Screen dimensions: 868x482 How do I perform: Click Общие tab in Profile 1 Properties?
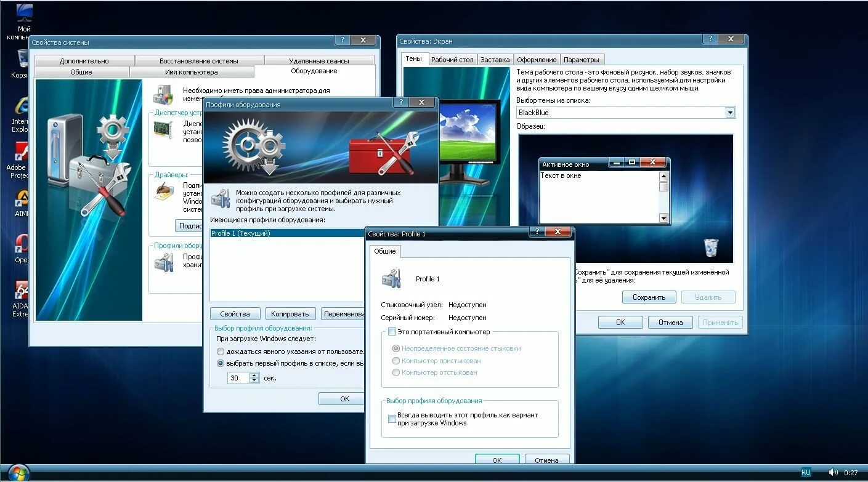pos(385,251)
